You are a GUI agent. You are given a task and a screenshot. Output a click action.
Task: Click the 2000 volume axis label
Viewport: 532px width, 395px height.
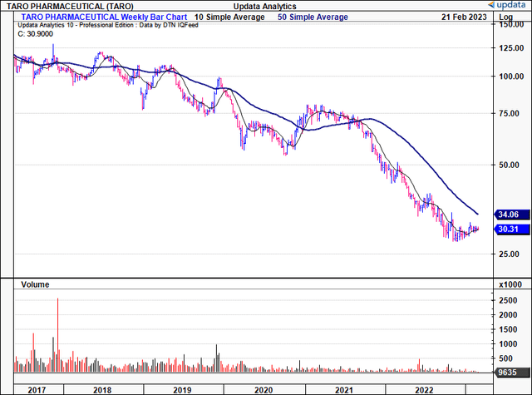(x=508, y=315)
